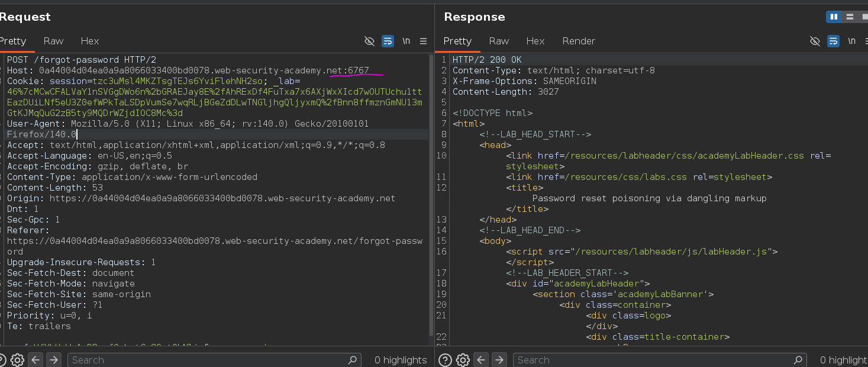
Task: Switch Request view to Raw tab
Action: 53,41
